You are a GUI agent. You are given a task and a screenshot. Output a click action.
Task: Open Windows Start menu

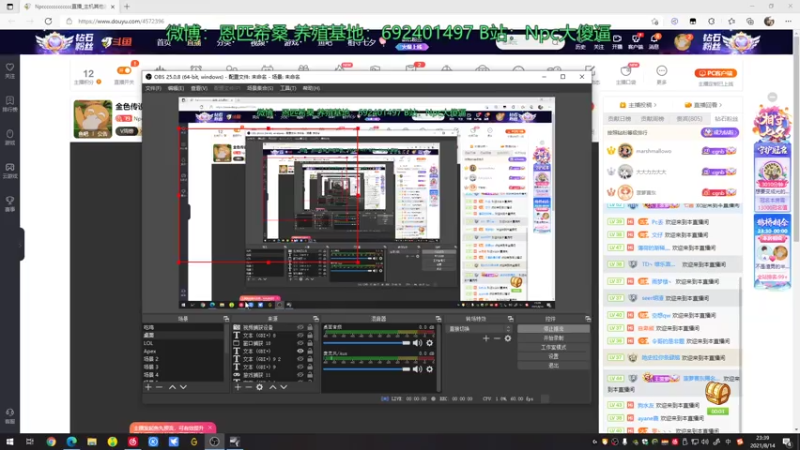(10, 442)
